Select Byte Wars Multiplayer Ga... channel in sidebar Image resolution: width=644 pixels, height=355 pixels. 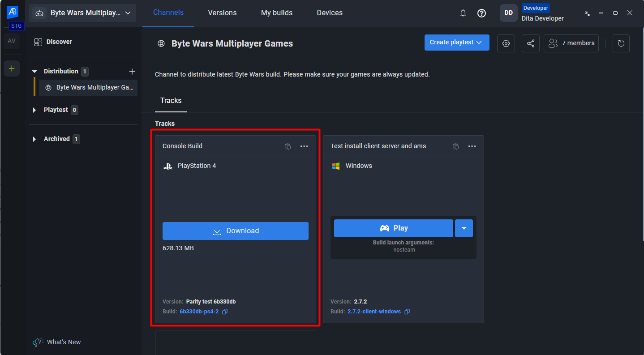tap(88, 88)
